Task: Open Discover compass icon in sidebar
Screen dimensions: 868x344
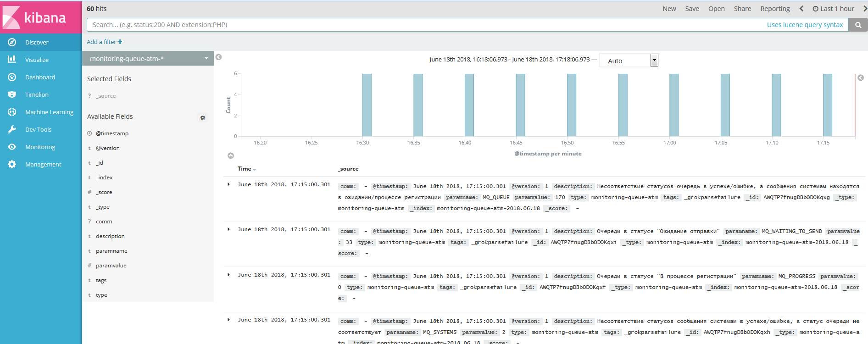Action: click(x=12, y=42)
